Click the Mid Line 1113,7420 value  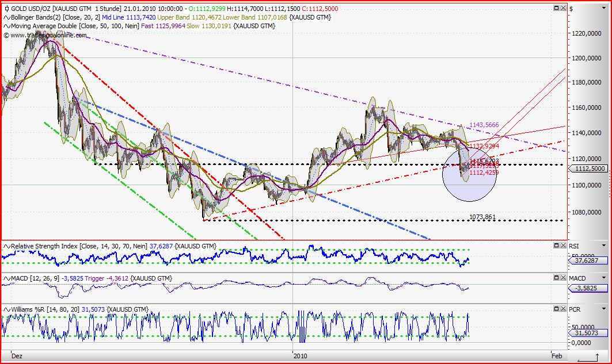(x=129, y=17)
